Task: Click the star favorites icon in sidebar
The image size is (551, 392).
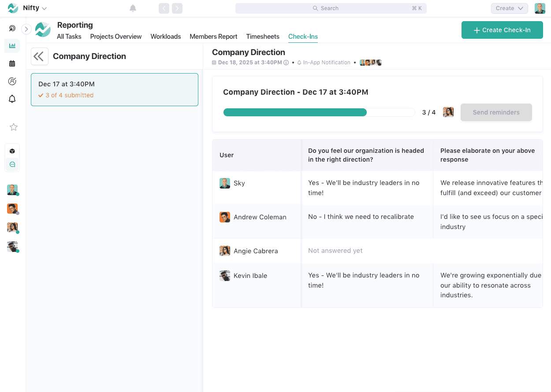Action: (x=13, y=127)
